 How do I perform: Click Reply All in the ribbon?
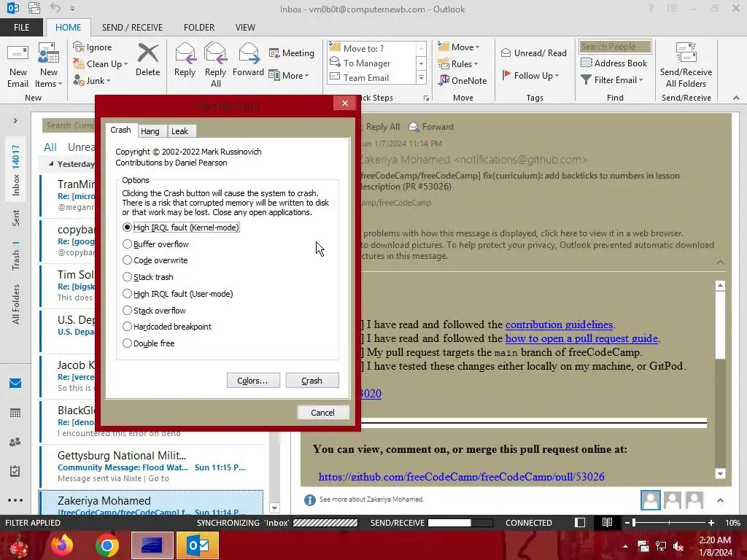[x=215, y=65]
